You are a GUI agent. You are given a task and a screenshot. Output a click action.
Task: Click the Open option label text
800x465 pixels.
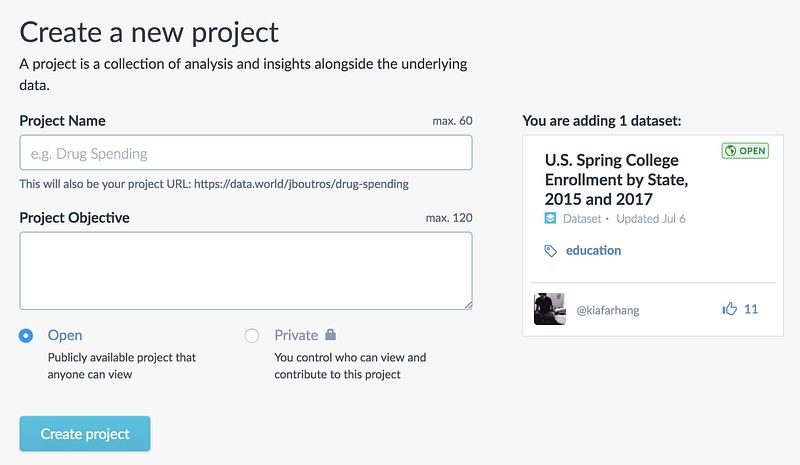65,335
